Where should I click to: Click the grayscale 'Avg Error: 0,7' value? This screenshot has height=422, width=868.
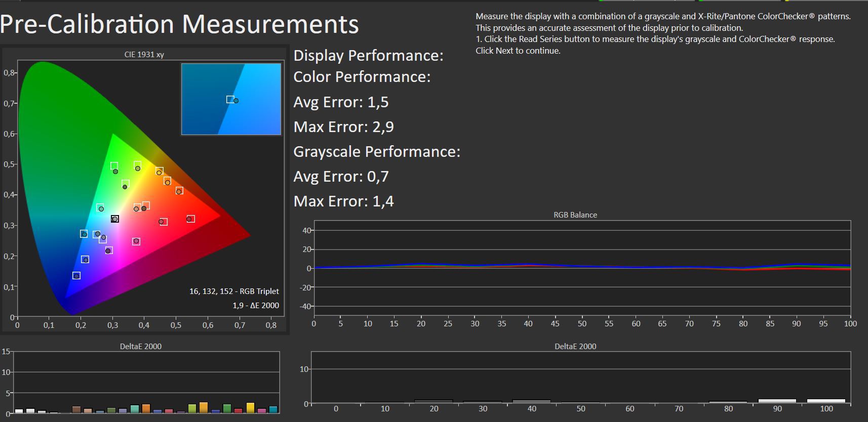coord(341,177)
